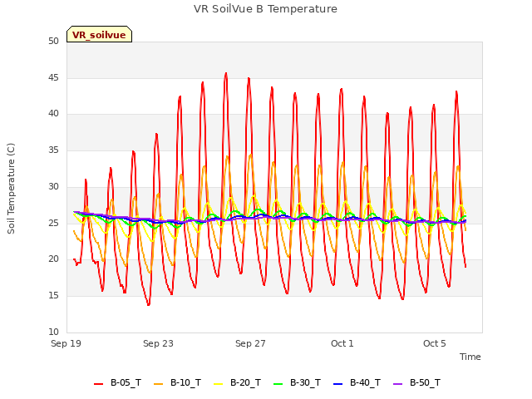
Task: Click the blue B-40_T legend swatch
Action: click(x=338, y=384)
